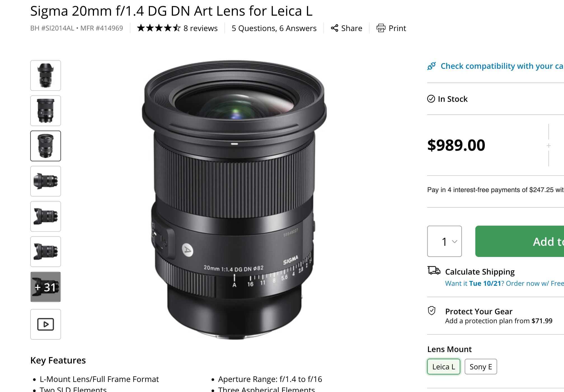Open 5 Questions, 6 Answers link
This screenshot has width=564, height=392.
[x=274, y=28]
